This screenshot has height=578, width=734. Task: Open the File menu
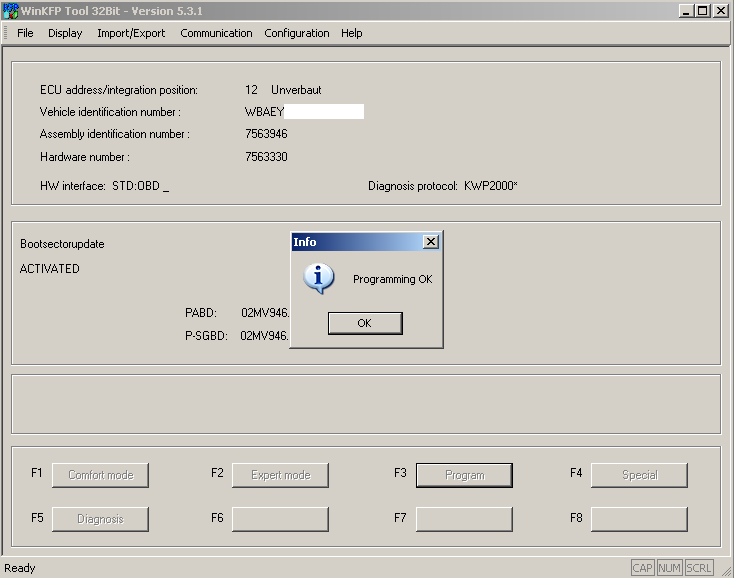(x=25, y=33)
